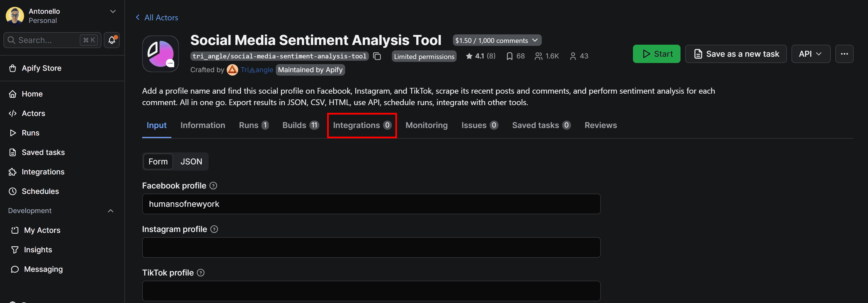Open the Builds tab
The height and width of the screenshot is (303, 868).
(x=301, y=125)
